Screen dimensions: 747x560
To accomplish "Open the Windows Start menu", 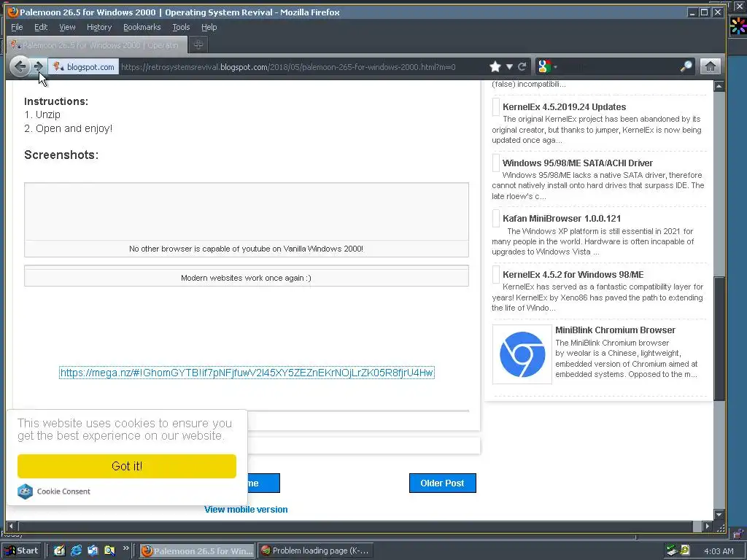I will pos(22,551).
